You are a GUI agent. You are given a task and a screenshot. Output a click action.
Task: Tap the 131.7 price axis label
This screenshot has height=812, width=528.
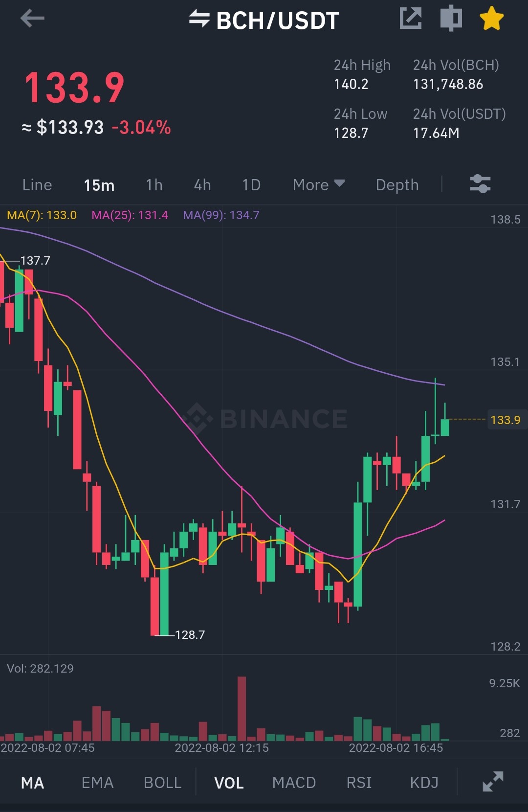[x=506, y=504]
